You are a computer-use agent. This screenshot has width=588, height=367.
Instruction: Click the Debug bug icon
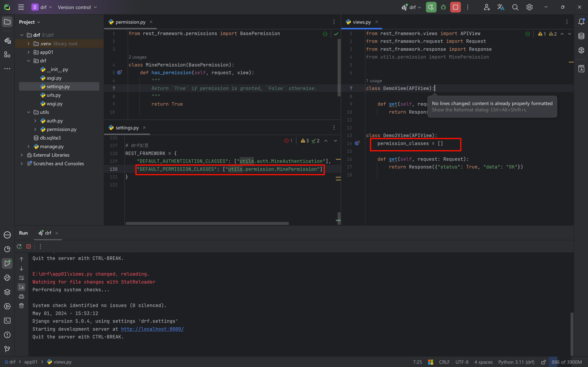pyautogui.click(x=443, y=7)
